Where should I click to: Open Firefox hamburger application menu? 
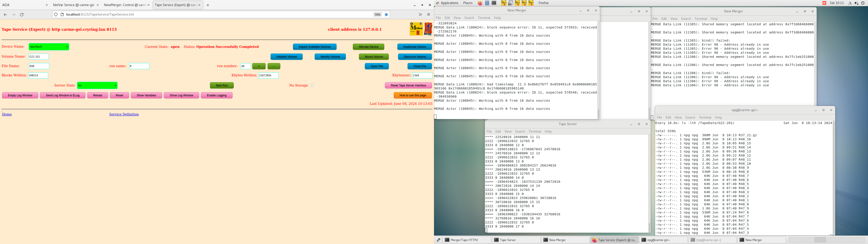[429, 14]
